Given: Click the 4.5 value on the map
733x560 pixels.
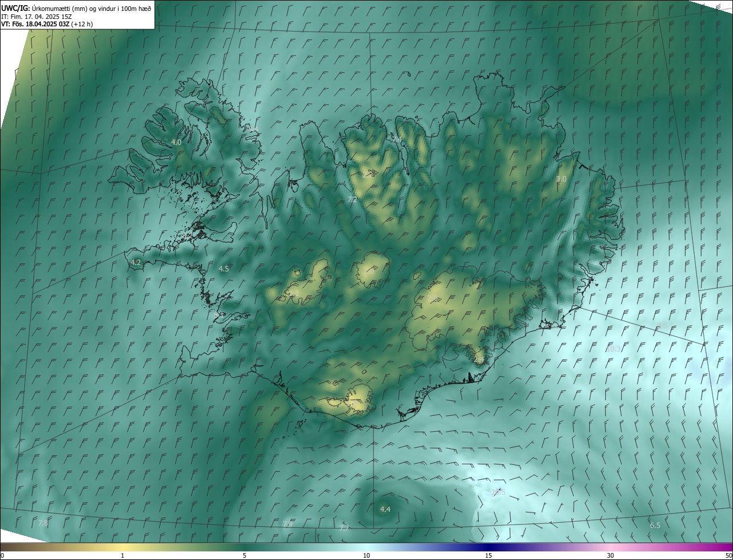Looking at the screenshot, I should click(224, 269).
